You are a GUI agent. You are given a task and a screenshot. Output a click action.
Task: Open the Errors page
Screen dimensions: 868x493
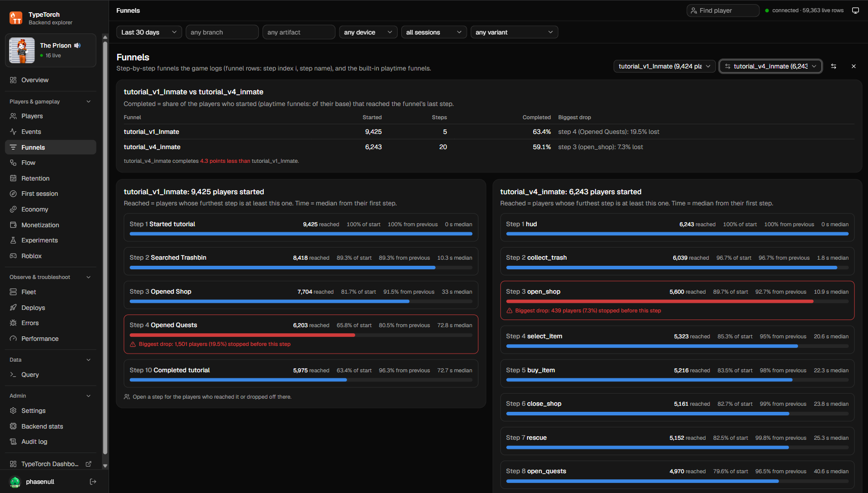point(51,323)
